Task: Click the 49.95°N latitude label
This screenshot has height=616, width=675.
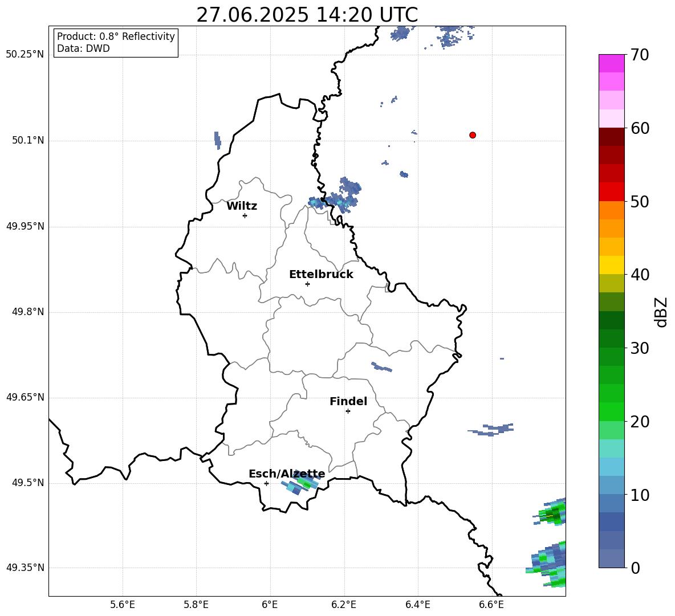Action: point(25,226)
